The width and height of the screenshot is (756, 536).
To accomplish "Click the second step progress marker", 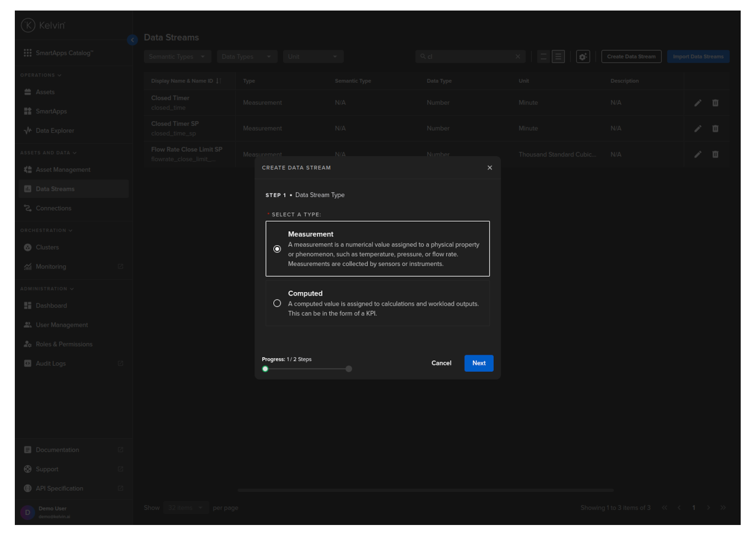I will click(x=349, y=369).
